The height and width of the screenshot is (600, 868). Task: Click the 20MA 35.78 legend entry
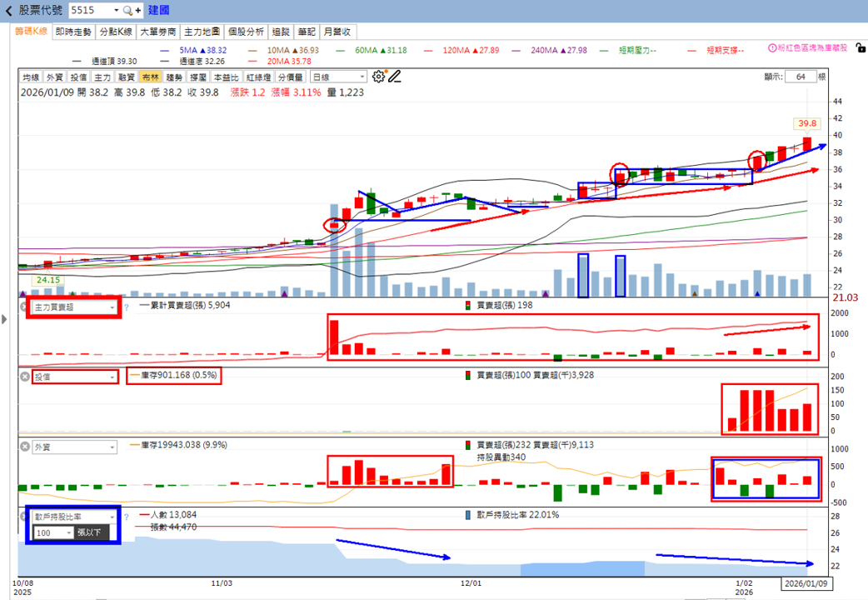(280, 62)
